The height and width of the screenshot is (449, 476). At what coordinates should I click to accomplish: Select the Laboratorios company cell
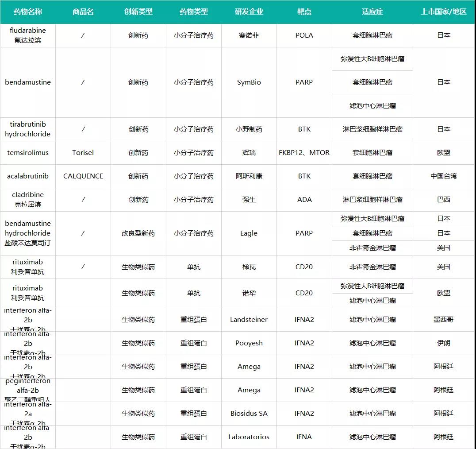coord(249,437)
